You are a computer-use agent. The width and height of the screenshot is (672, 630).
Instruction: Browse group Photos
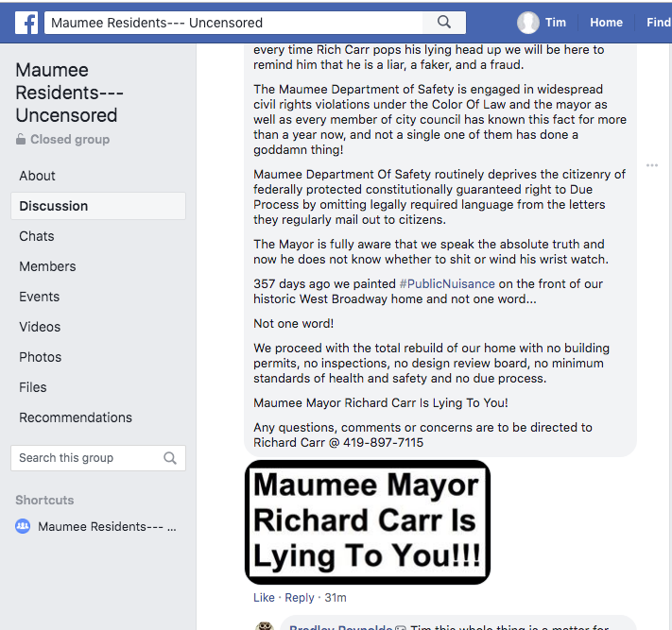click(41, 357)
